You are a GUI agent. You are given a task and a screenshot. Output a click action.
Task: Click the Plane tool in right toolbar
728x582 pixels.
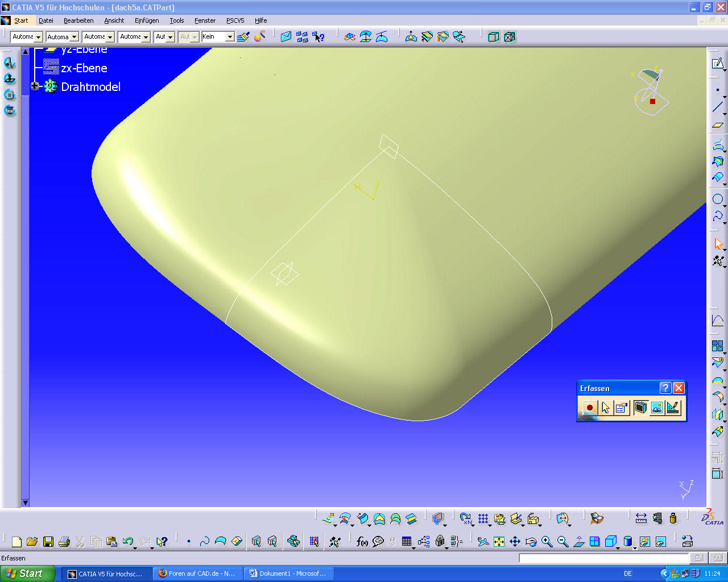(718, 124)
